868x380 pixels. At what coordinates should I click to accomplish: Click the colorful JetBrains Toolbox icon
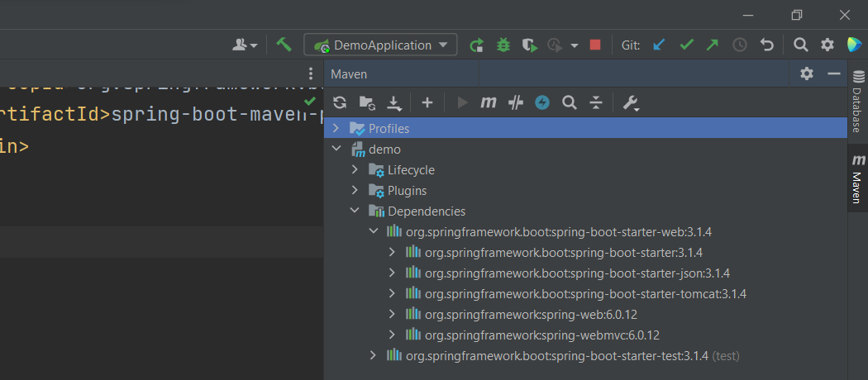click(x=854, y=45)
